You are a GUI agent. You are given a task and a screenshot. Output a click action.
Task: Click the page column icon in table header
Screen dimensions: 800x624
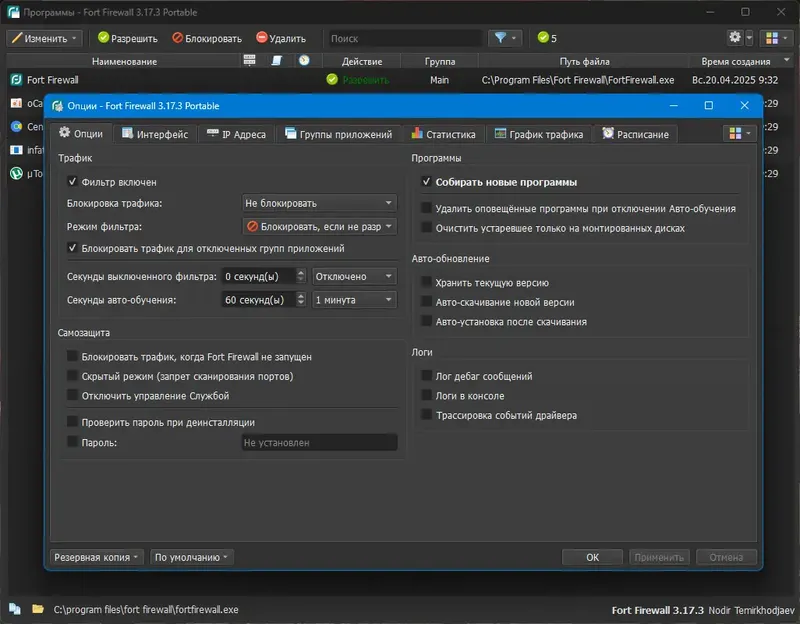click(x=277, y=60)
